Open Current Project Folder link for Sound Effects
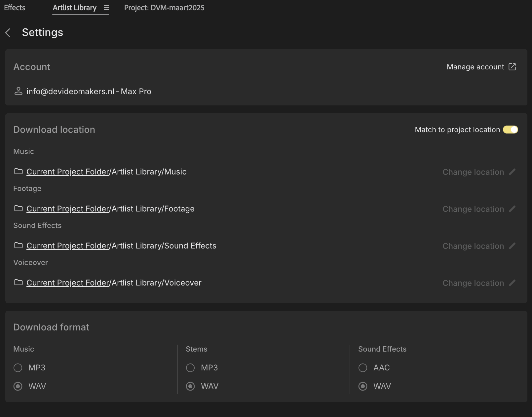 (x=68, y=246)
